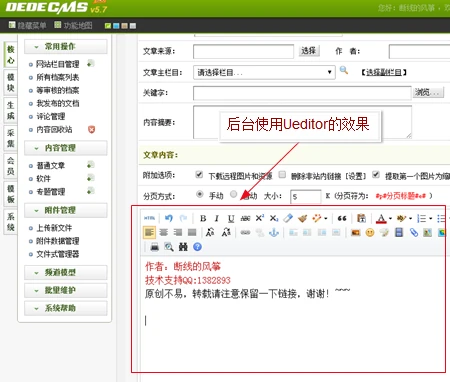450x382 pixels.
Task: Insert an image in editor toolbar
Action: pos(355,232)
